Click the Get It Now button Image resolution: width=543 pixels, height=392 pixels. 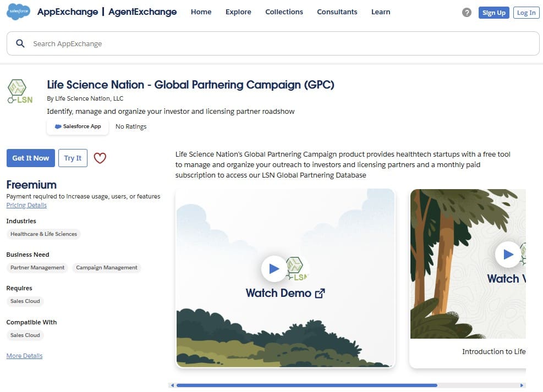[31, 158]
